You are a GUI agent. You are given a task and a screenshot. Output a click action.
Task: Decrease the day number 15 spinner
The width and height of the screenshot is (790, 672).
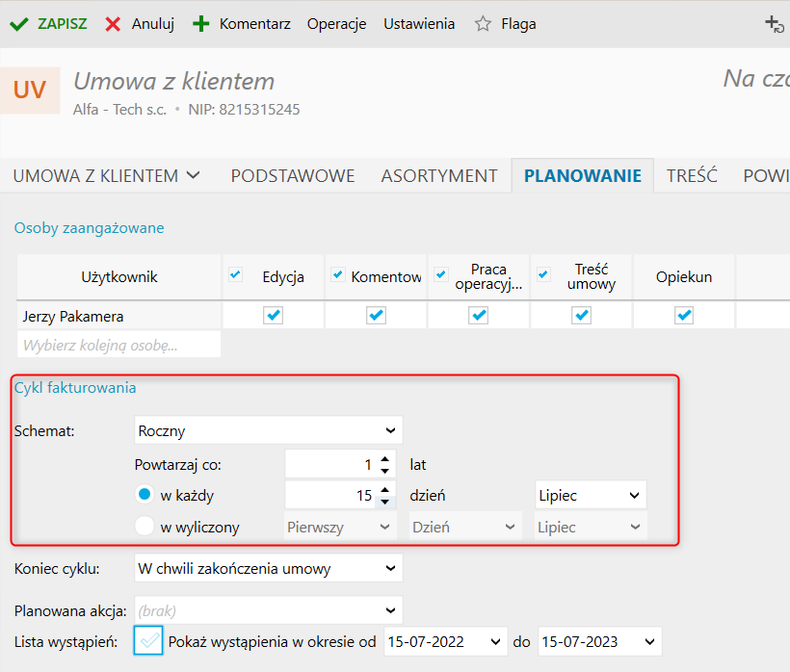pyautogui.click(x=385, y=502)
